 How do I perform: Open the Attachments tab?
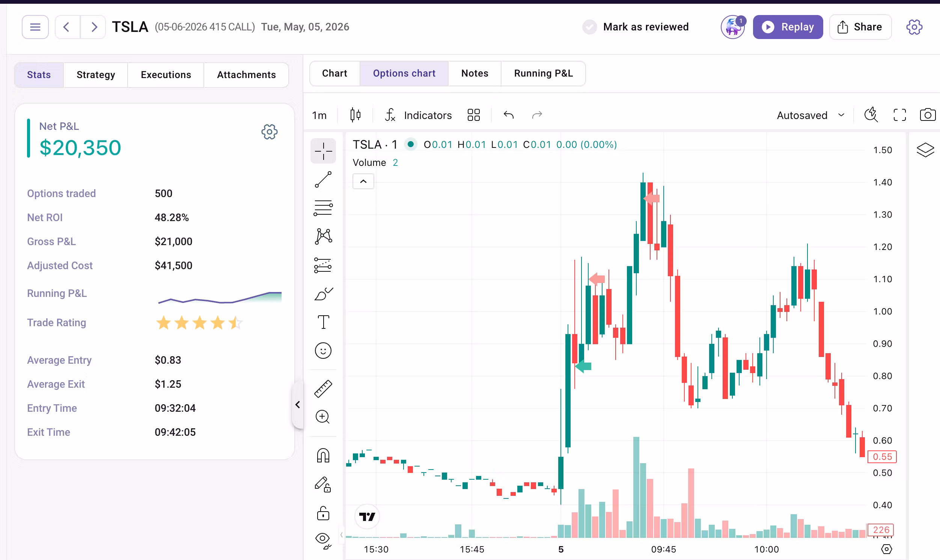(x=246, y=75)
